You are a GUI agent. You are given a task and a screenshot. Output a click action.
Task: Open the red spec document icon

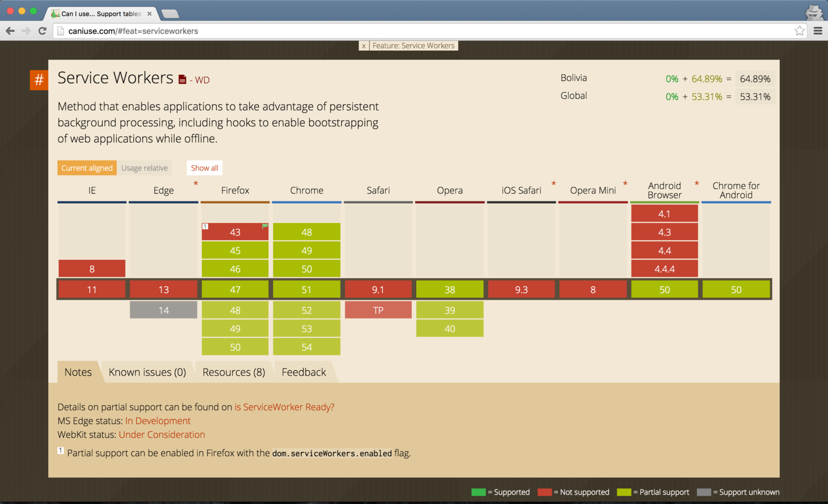coord(182,80)
